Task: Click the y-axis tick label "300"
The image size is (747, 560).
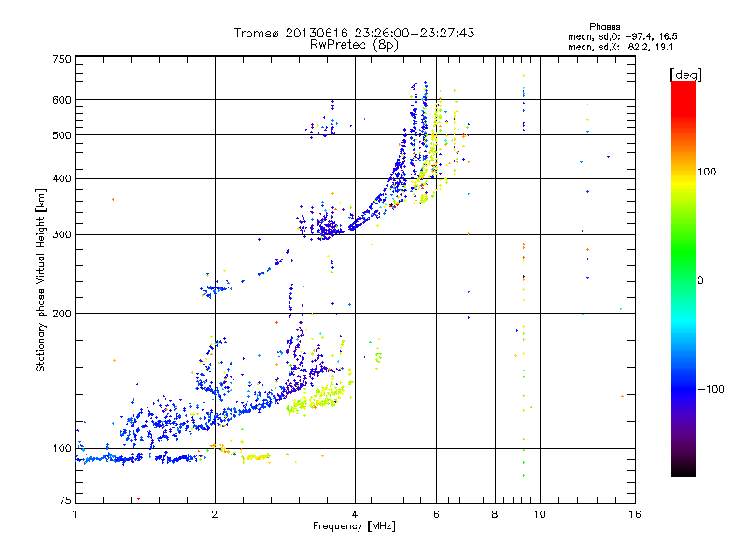Action: (62, 234)
